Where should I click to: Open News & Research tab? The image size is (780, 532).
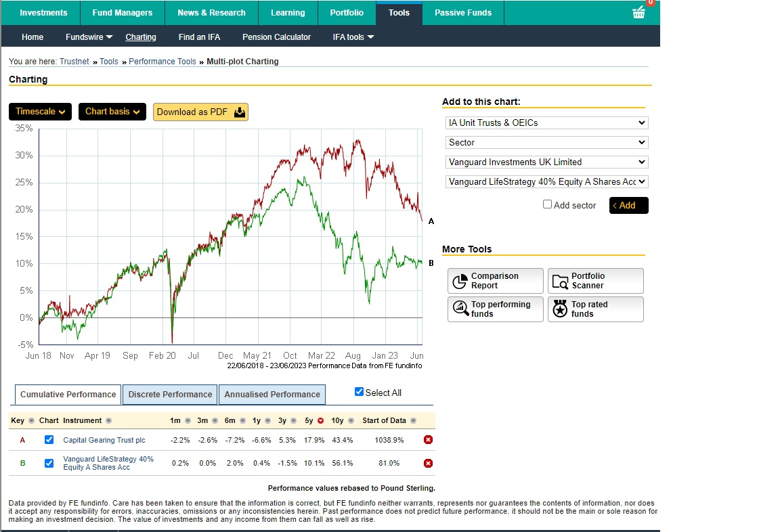(211, 13)
